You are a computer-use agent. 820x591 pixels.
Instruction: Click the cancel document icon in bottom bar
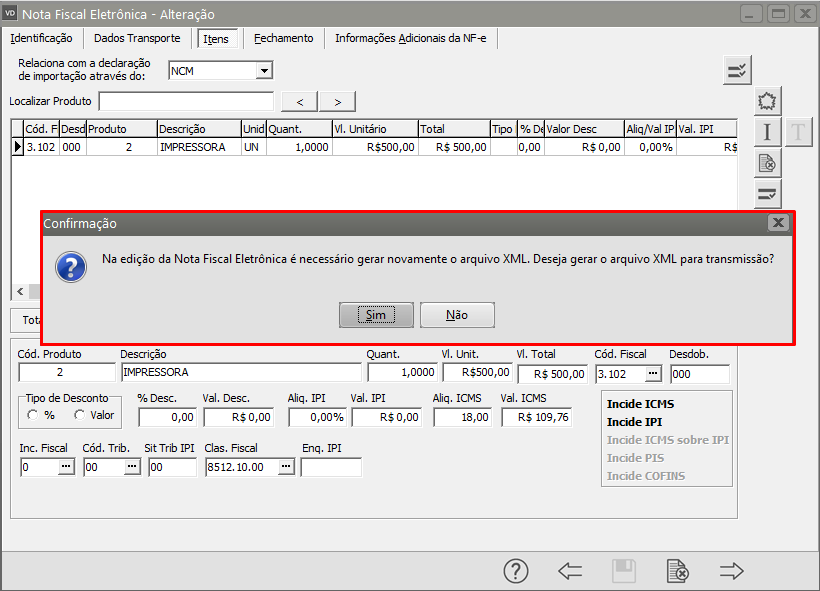point(677,571)
